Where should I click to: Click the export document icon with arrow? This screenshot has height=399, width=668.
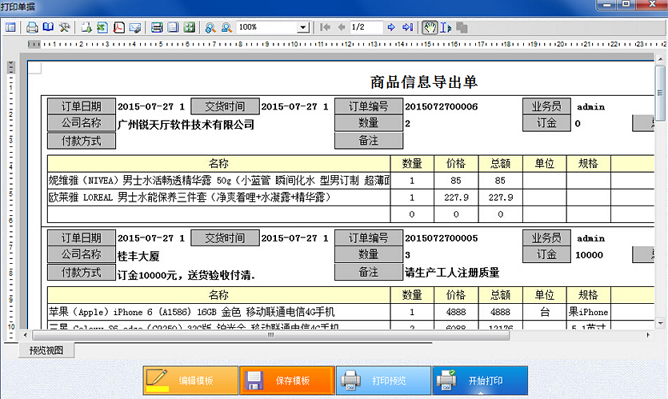click(x=86, y=28)
